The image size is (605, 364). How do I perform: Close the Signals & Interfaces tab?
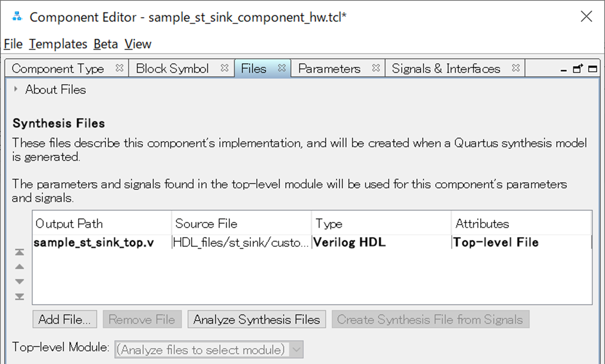(x=516, y=68)
